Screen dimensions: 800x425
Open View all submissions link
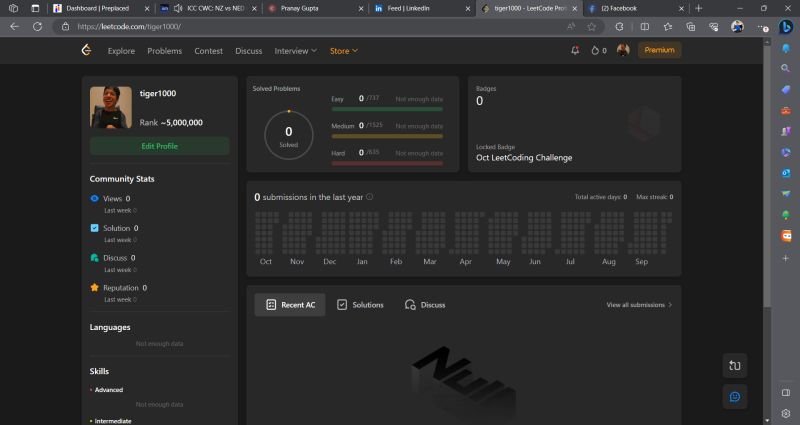pyautogui.click(x=639, y=305)
